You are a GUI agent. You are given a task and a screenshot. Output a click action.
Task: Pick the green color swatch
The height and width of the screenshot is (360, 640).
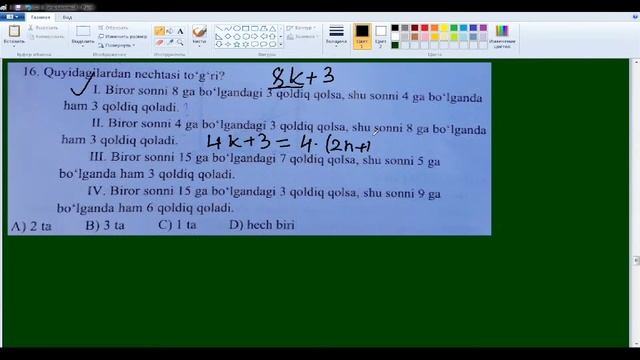[454, 28]
